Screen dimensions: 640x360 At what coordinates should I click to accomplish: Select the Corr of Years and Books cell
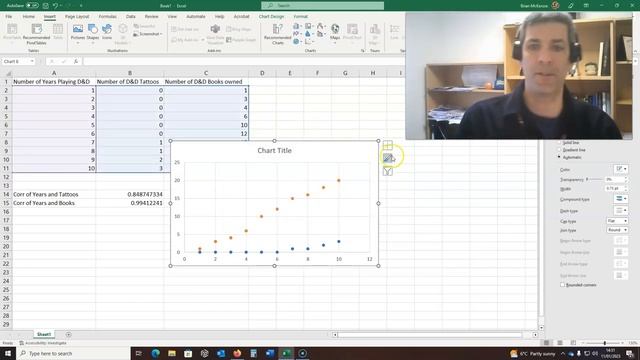coord(54,203)
